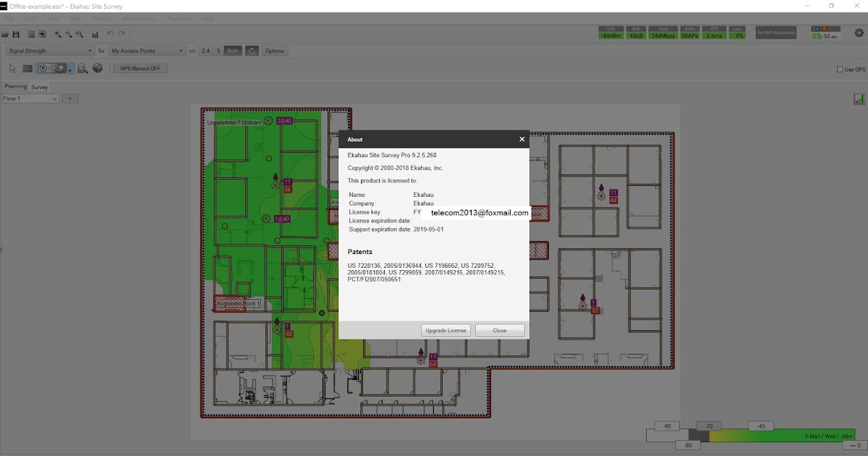Zoom in on the floor map
Viewport: 868px width, 456px height.
pos(58,34)
